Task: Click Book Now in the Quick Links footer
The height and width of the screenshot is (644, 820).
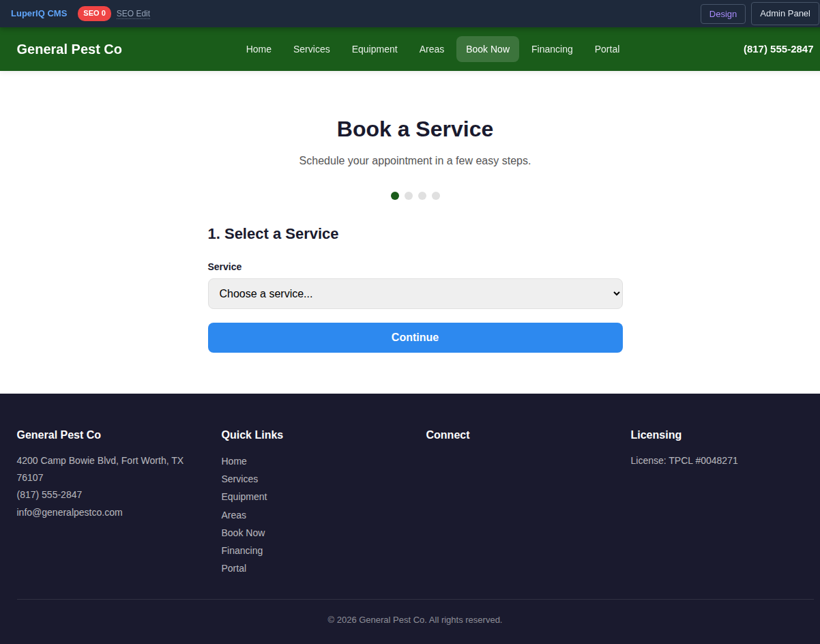Action: [243, 532]
